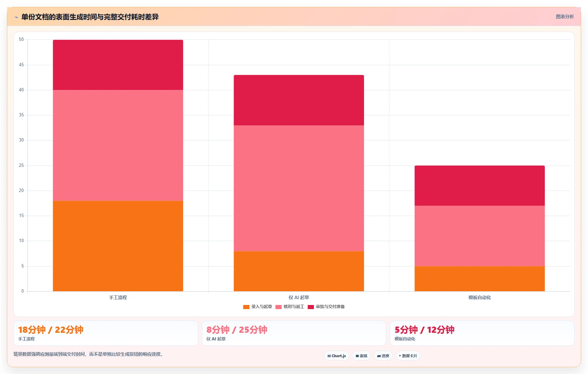Screen dimensions: 588x374
Task: Open the 18分钟 / 22分钟 data card
Action: pos(106,333)
